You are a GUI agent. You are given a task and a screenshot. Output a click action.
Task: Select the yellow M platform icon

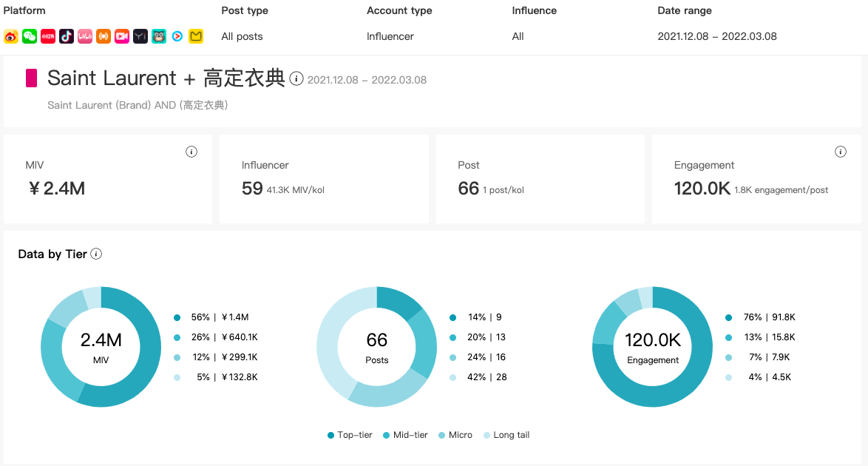coord(196,36)
